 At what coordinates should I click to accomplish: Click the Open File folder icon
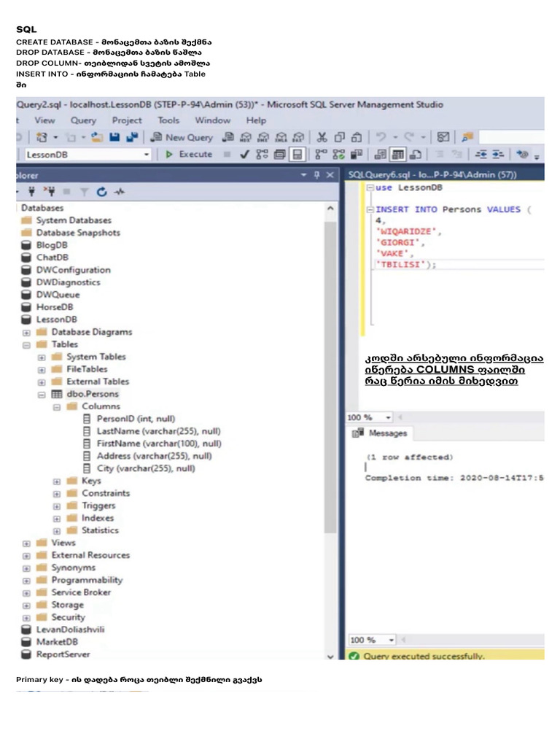97,138
